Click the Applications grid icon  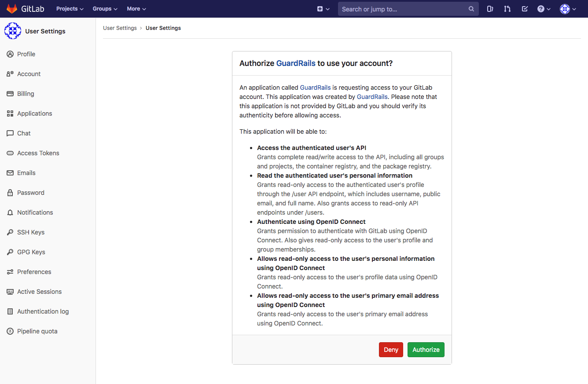(10, 113)
